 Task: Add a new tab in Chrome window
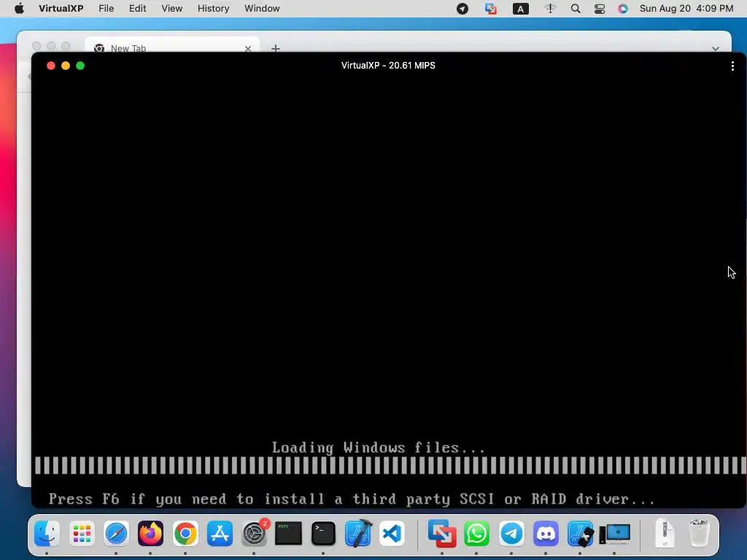pyautogui.click(x=275, y=49)
